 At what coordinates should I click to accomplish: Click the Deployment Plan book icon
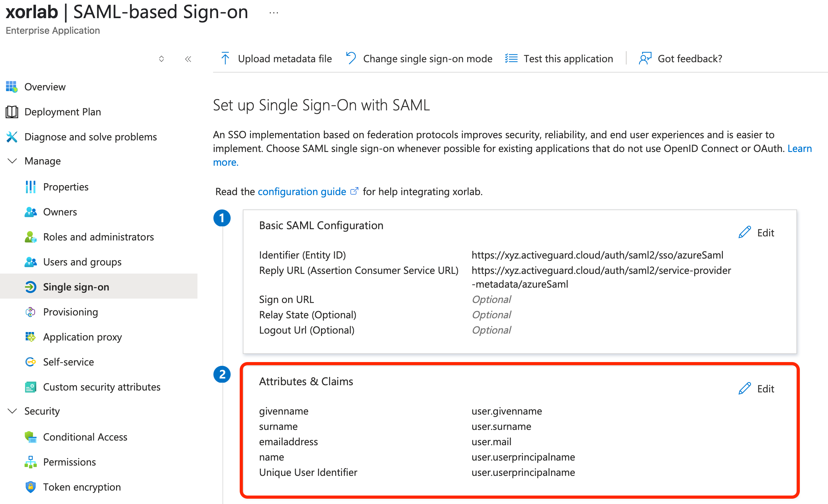[x=12, y=112]
